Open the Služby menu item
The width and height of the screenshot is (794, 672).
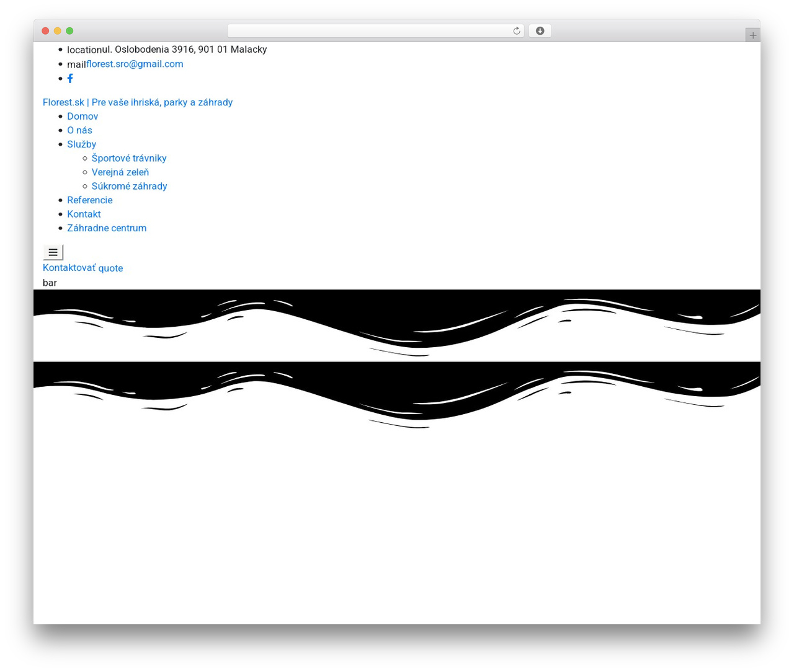(81, 144)
